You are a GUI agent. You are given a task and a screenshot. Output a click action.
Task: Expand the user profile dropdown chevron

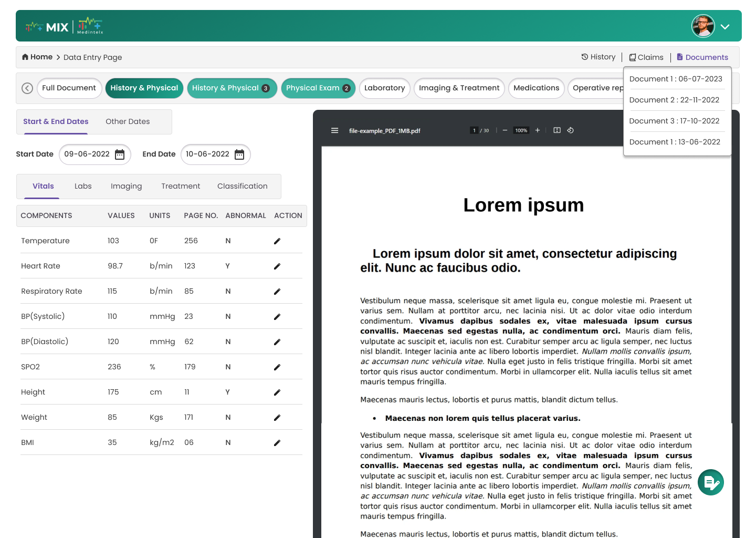coord(725,27)
